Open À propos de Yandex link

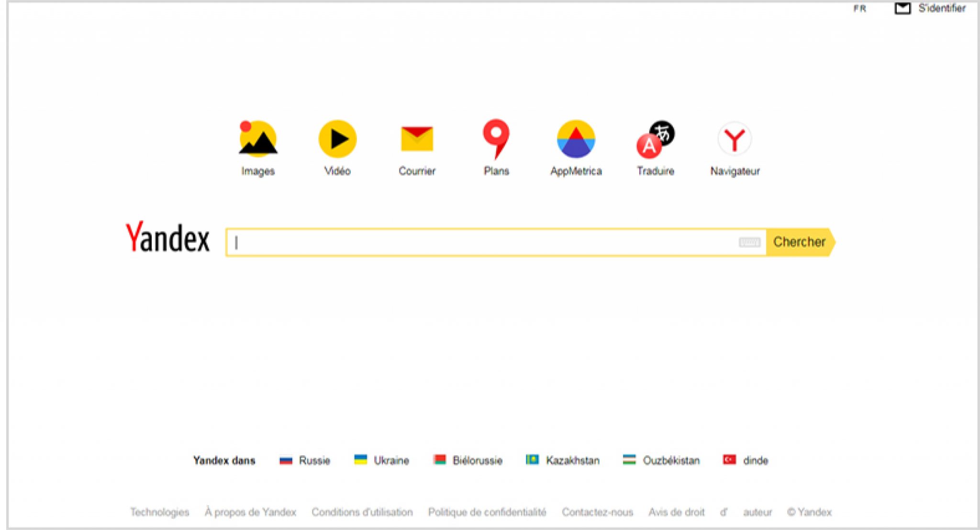click(250, 512)
